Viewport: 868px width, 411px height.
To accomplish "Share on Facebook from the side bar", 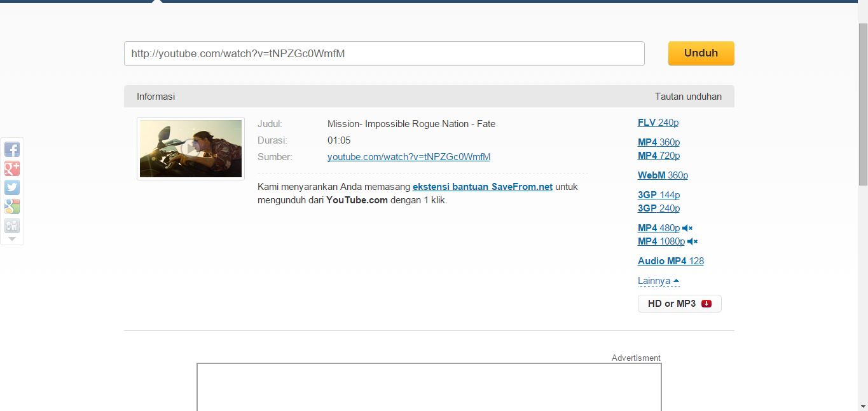I will (x=12, y=149).
